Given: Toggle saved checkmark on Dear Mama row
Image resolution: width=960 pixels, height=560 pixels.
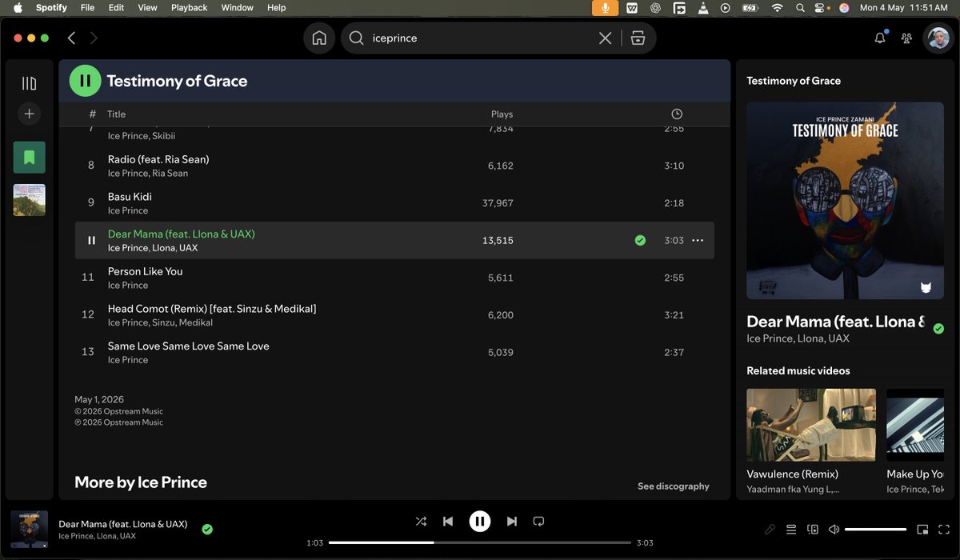Looking at the screenshot, I should [x=640, y=240].
